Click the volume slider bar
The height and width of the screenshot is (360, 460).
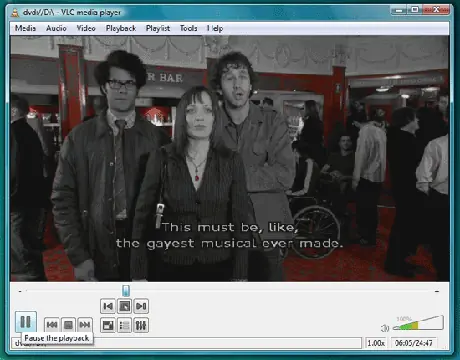(418, 323)
